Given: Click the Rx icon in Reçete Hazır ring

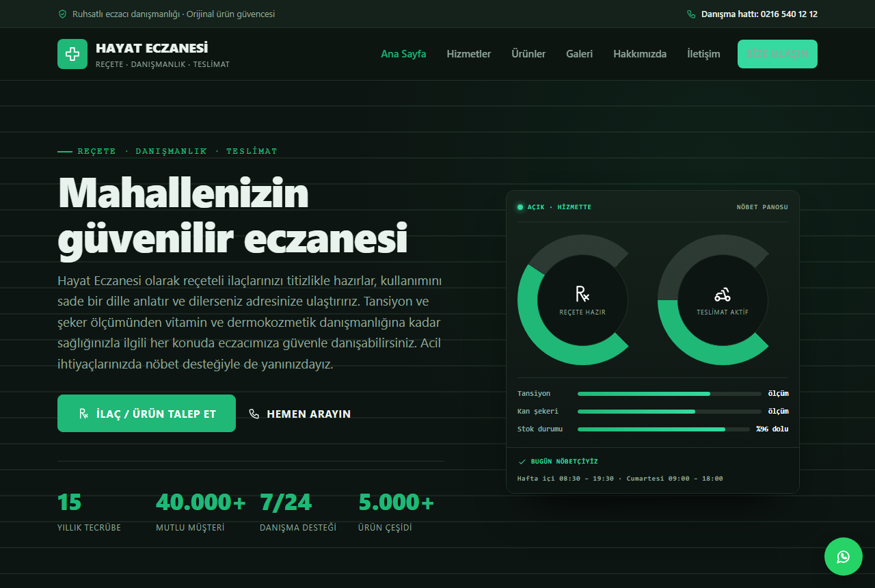Looking at the screenshot, I should (582, 294).
